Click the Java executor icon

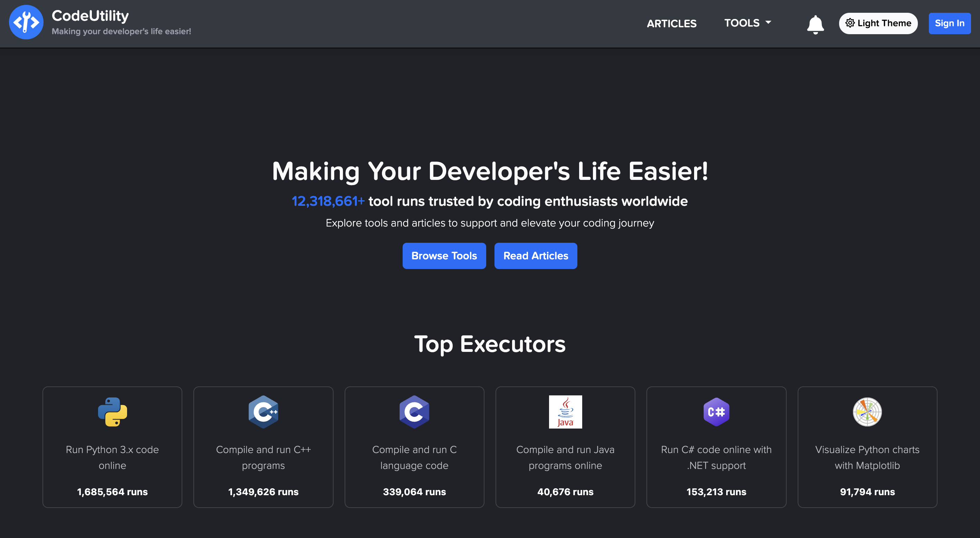pos(565,411)
